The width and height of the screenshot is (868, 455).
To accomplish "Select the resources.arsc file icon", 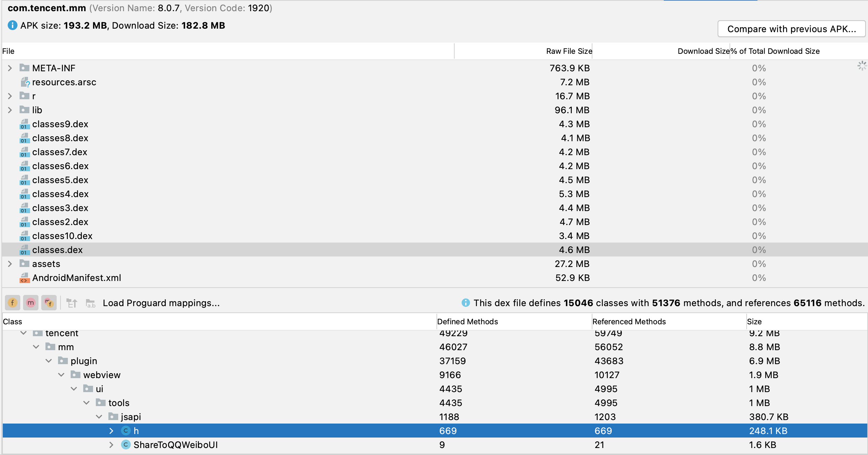I will 25,82.
